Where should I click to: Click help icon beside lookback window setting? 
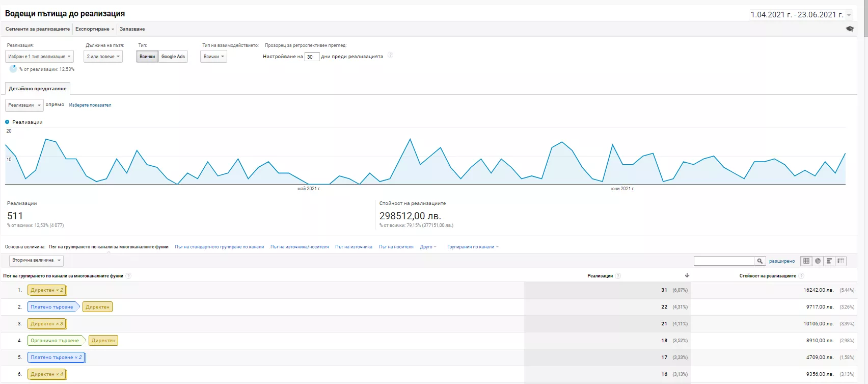pyautogui.click(x=390, y=55)
